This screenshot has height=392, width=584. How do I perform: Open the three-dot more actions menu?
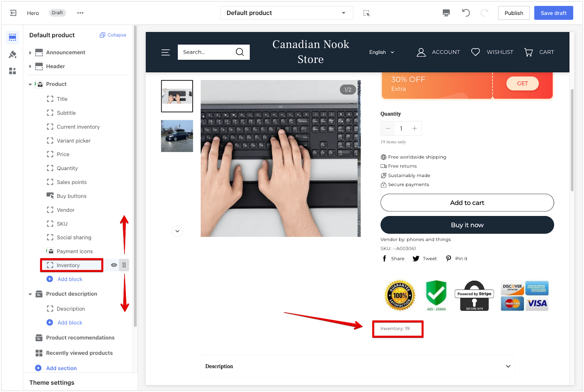click(x=80, y=13)
